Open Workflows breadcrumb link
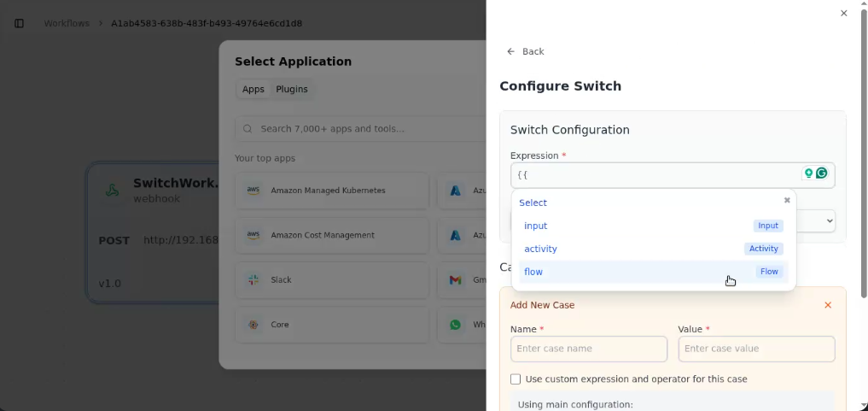This screenshot has width=868, height=411. 67,23
